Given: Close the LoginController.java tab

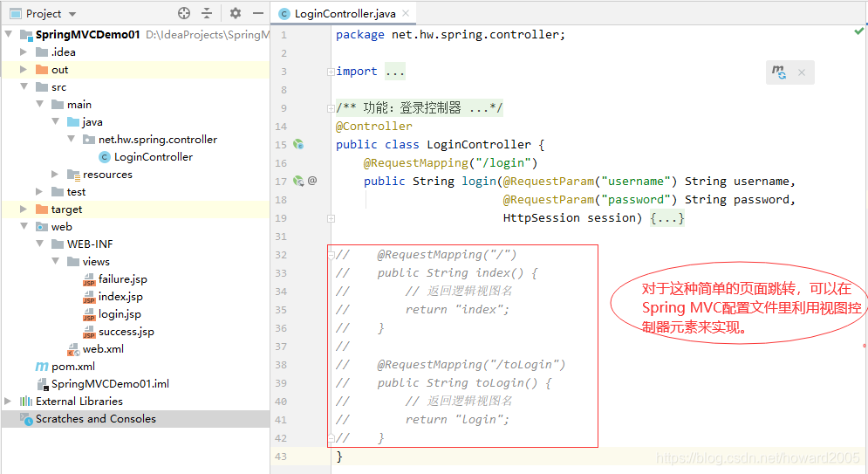Looking at the screenshot, I should click(406, 13).
